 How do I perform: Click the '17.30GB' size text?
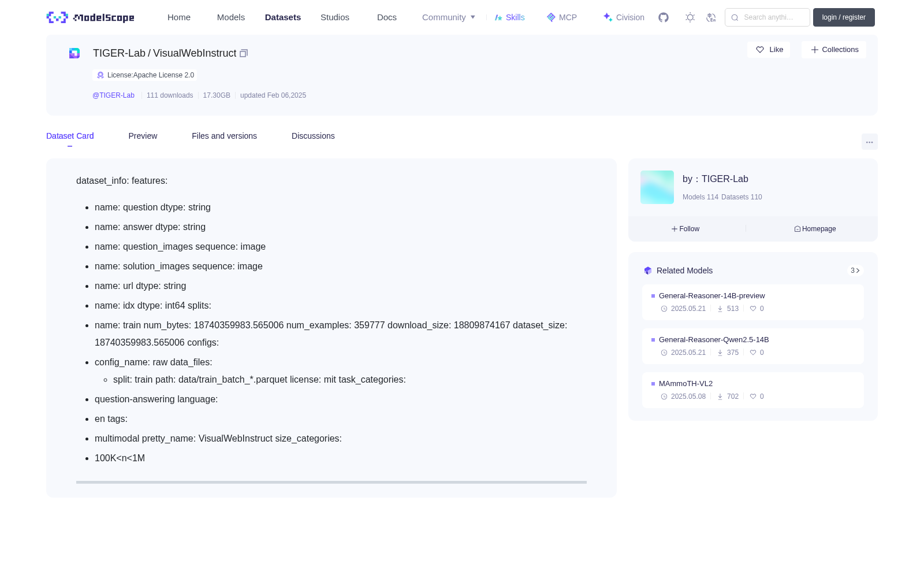[217, 95]
